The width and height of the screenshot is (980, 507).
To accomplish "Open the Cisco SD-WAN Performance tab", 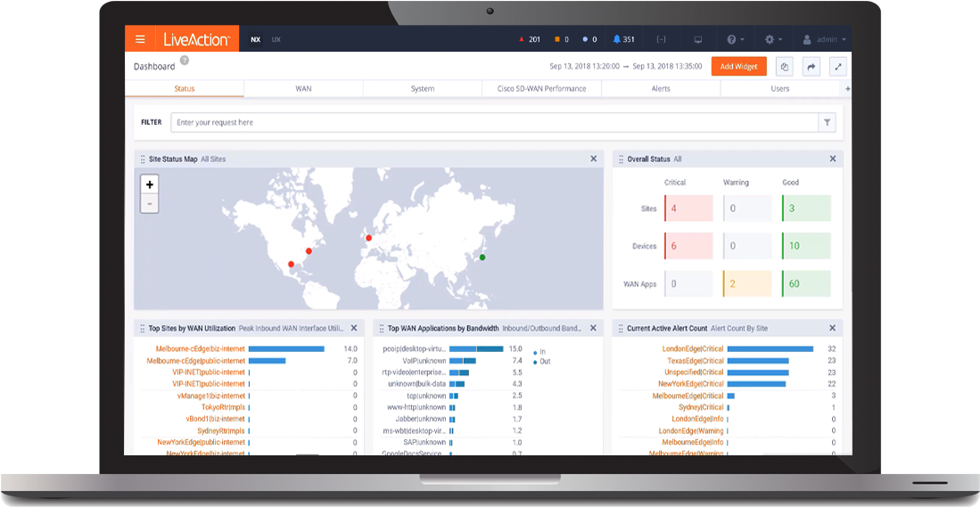I will pyautogui.click(x=541, y=89).
